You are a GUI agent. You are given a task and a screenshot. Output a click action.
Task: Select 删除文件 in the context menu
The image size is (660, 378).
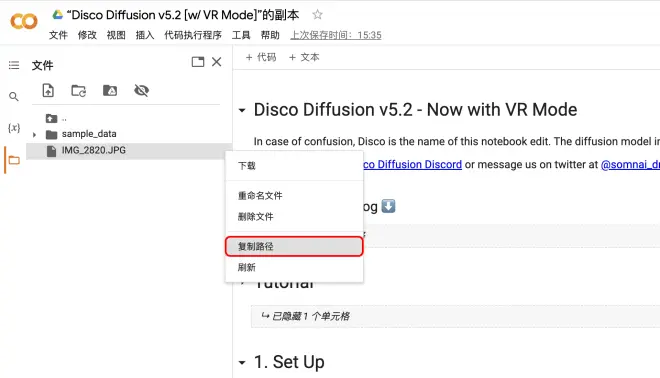[294, 217]
